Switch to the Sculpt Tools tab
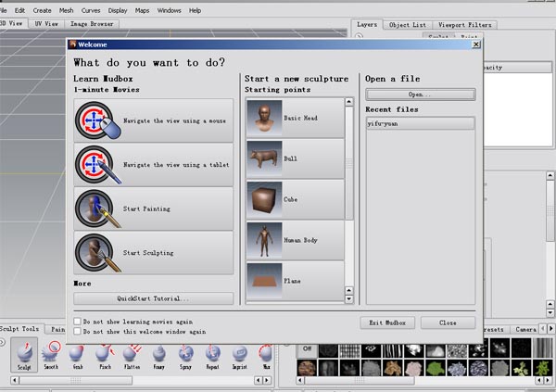Screen dimensions: 556x392 pyautogui.click(x=20, y=329)
